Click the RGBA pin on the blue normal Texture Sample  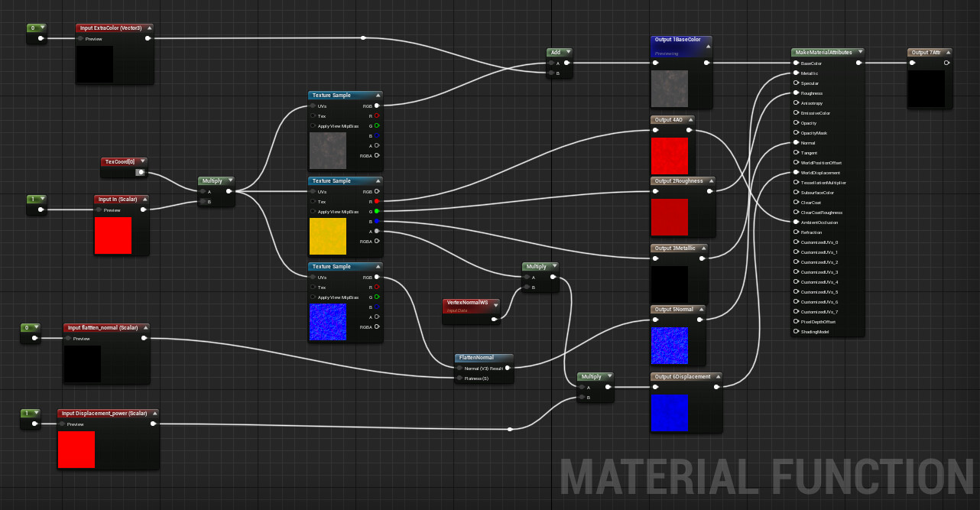377,326
